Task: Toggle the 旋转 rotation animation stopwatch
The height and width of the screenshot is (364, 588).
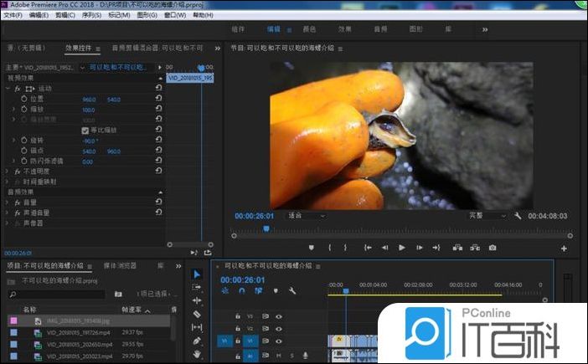Action: (23, 140)
